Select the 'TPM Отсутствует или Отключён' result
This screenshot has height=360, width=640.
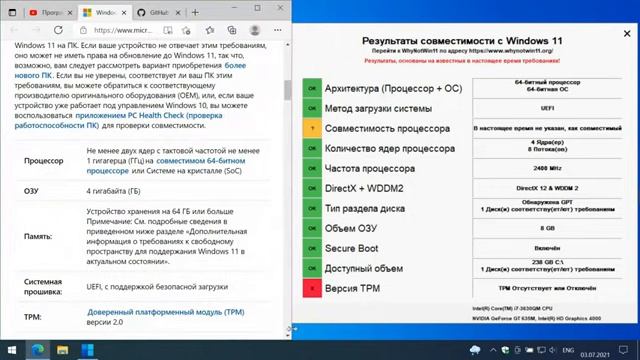547,288
